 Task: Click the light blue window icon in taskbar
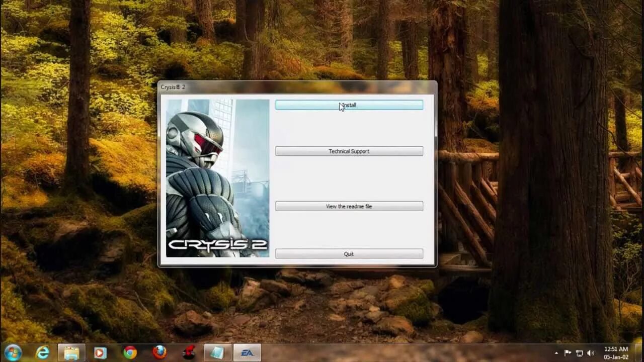tap(217, 353)
